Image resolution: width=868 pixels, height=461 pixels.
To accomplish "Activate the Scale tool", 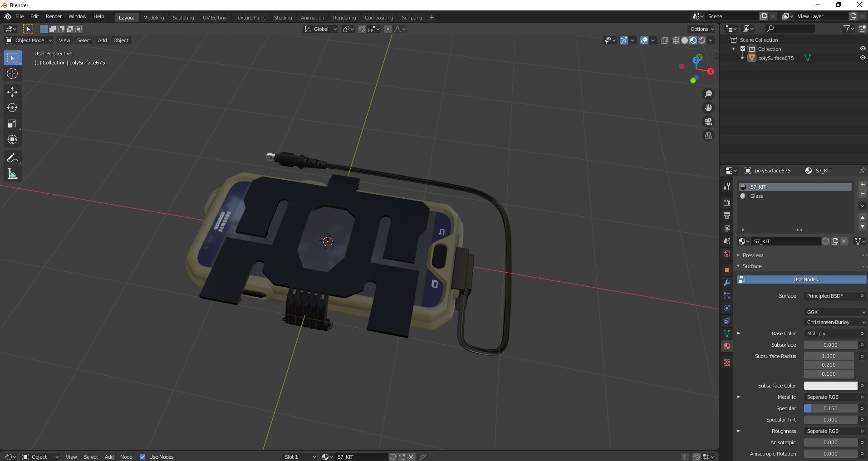I will click(12, 123).
